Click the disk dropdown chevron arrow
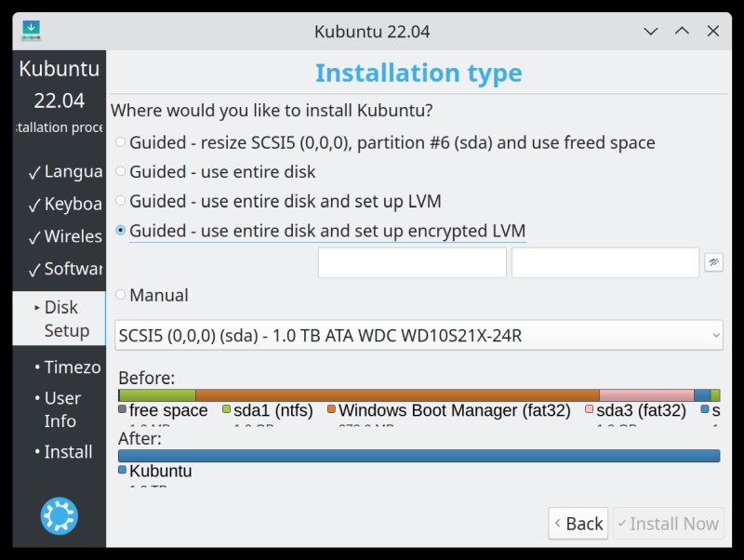744x560 pixels. [714, 336]
